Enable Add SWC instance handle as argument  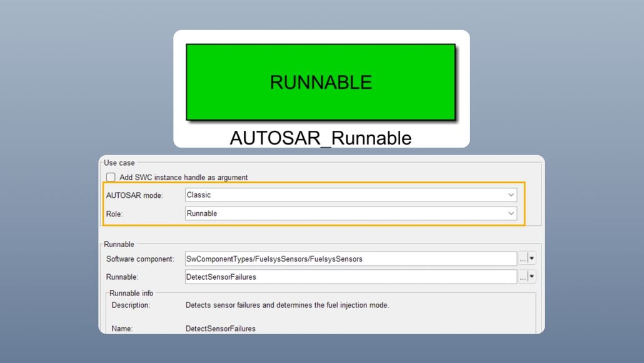[x=111, y=177]
